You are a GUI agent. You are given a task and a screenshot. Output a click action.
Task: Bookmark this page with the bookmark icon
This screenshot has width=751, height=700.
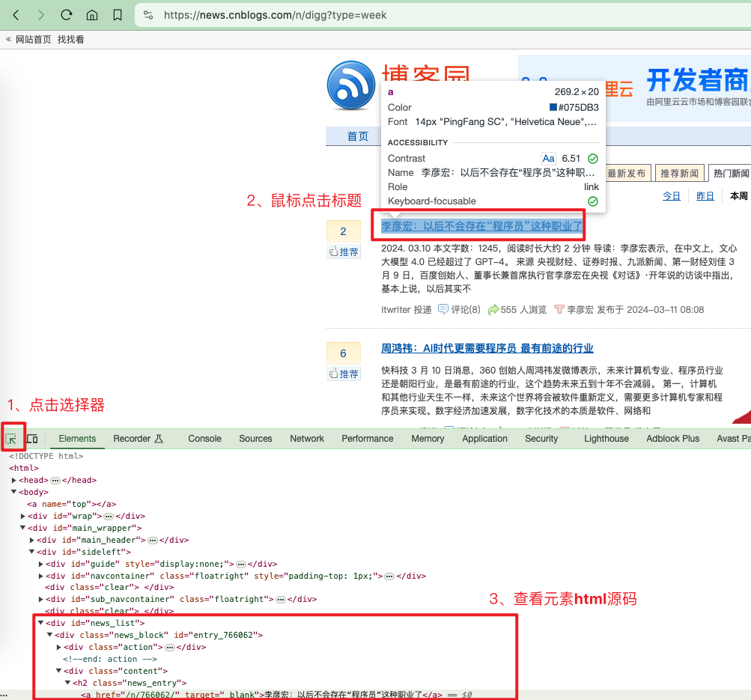[x=118, y=15]
